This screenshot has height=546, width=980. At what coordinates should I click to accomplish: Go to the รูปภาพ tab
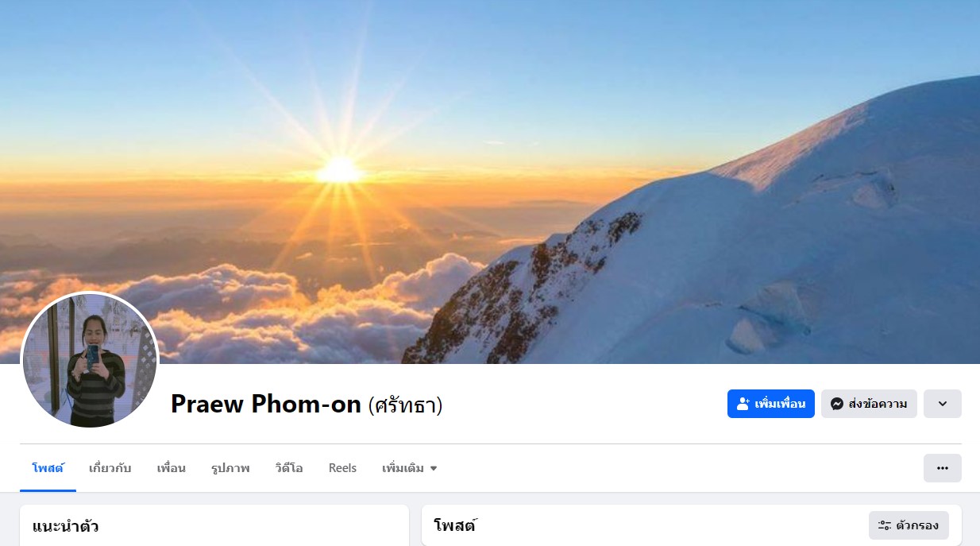[230, 468]
